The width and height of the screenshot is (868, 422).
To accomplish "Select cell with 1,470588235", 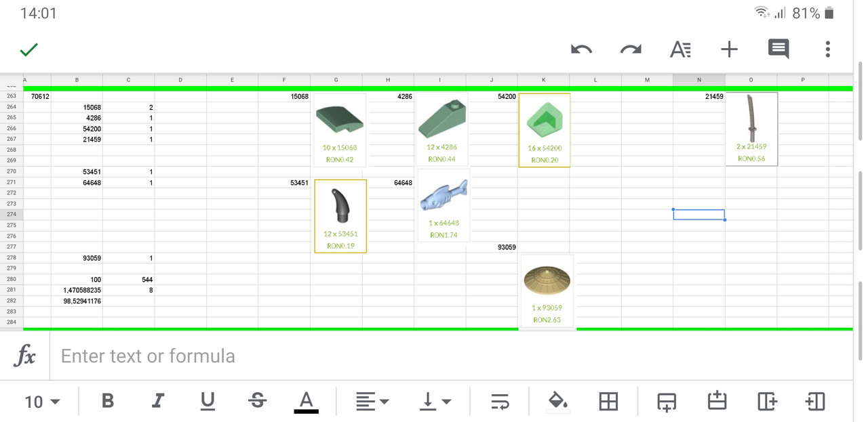I will click(77, 290).
